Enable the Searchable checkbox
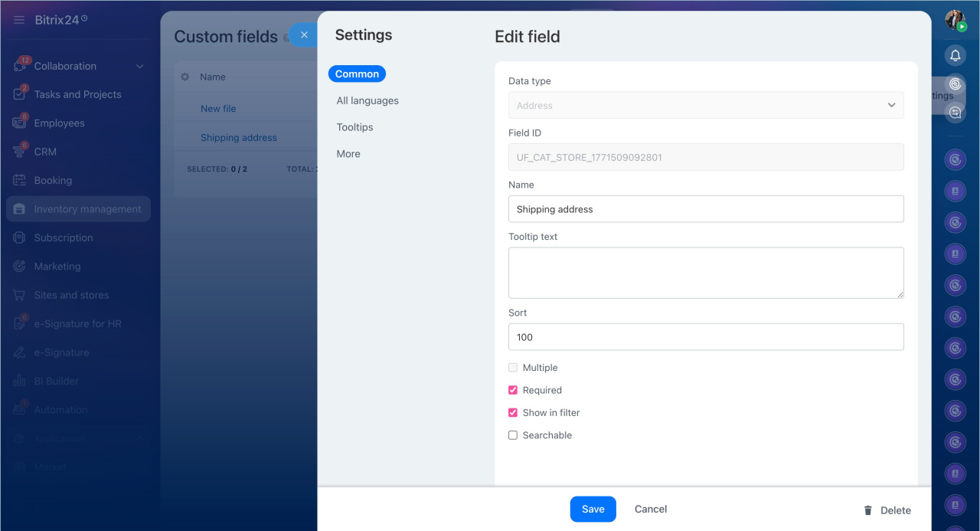 coord(513,435)
